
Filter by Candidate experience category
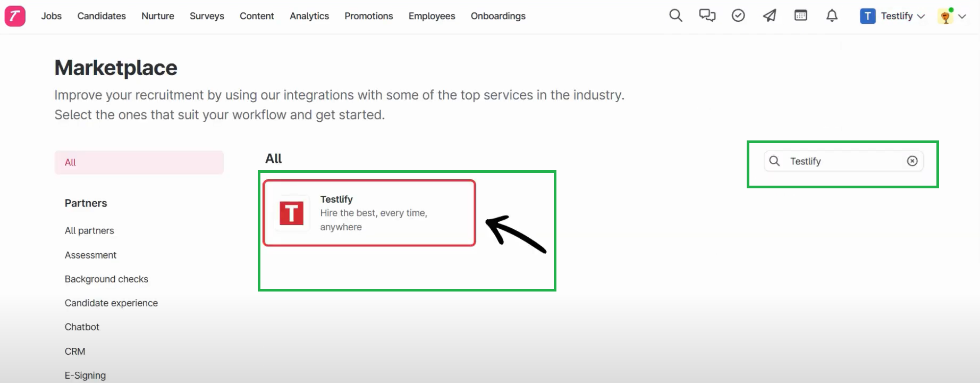[x=111, y=303]
